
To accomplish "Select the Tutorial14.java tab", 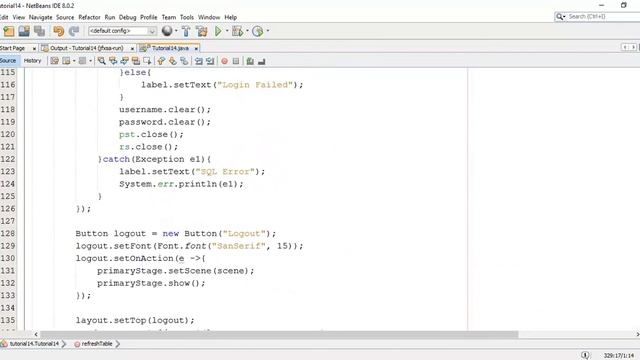I will point(170,48).
